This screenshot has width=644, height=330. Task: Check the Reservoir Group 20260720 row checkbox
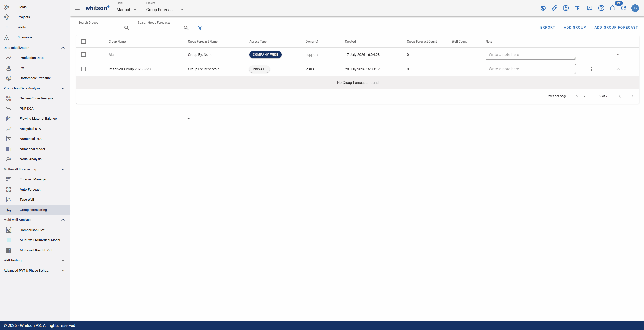click(84, 69)
